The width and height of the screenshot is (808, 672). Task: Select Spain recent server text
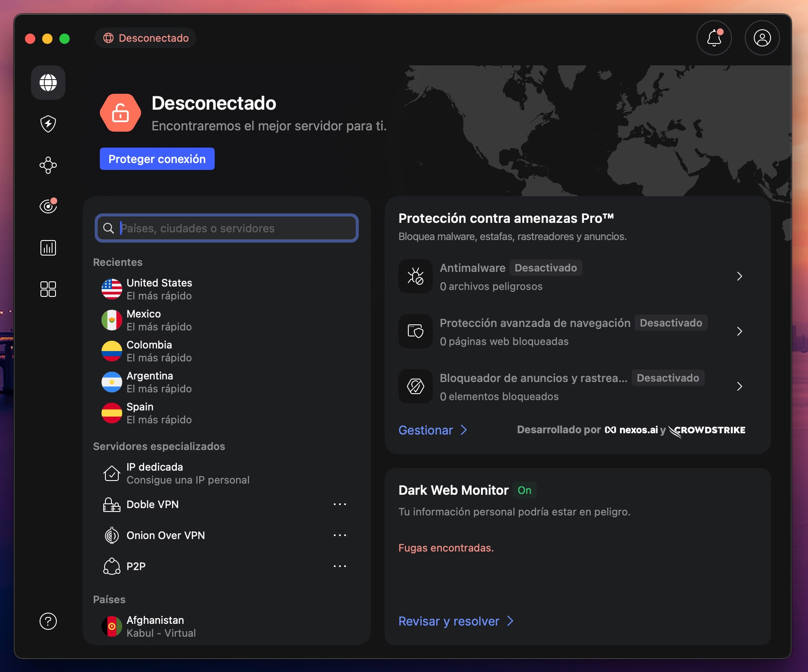point(159,413)
